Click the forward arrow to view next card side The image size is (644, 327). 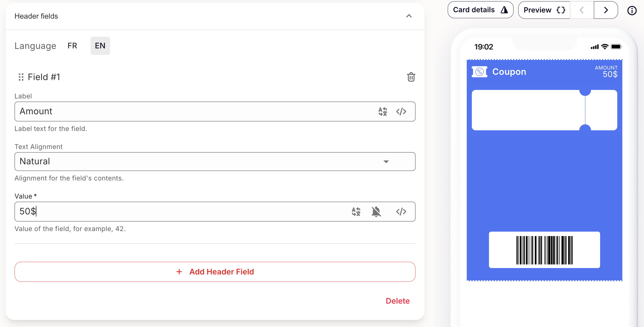tap(606, 10)
